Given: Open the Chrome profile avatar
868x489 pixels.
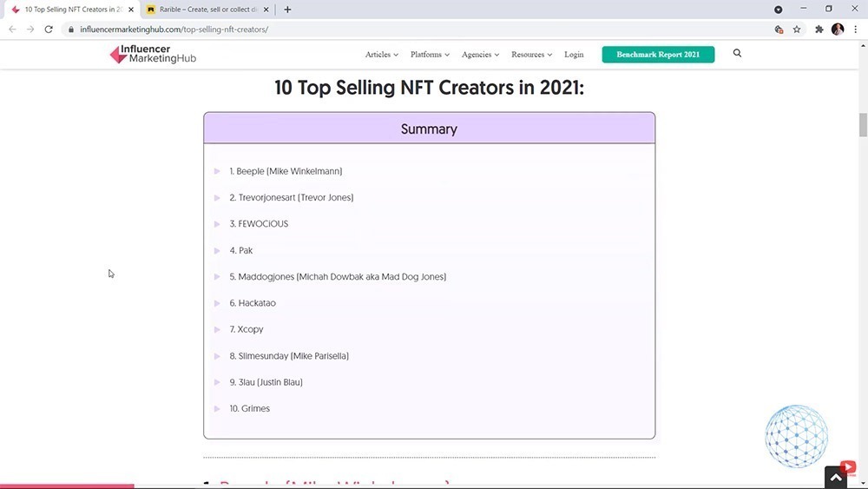Looking at the screenshot, I should point(838,30).
